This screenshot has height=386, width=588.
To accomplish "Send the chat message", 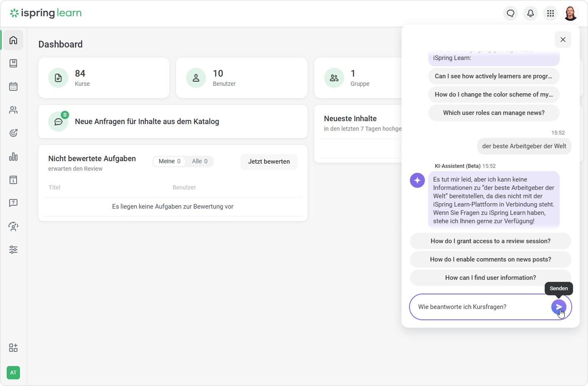I will pos(558,307).
